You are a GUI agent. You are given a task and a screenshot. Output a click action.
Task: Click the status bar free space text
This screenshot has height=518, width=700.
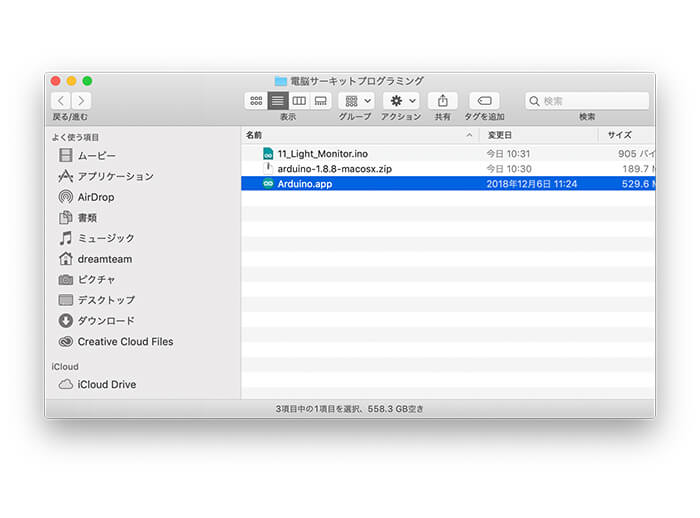(350, 409)
